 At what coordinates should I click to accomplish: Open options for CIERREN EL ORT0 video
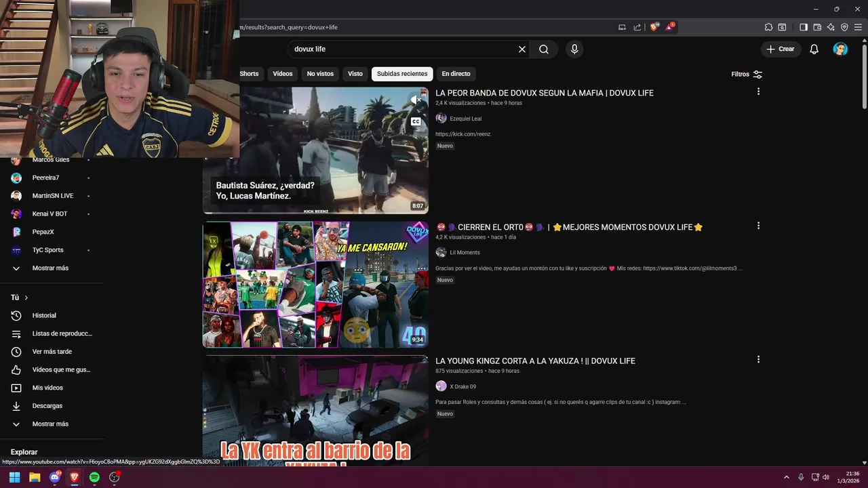click(758, 226)
